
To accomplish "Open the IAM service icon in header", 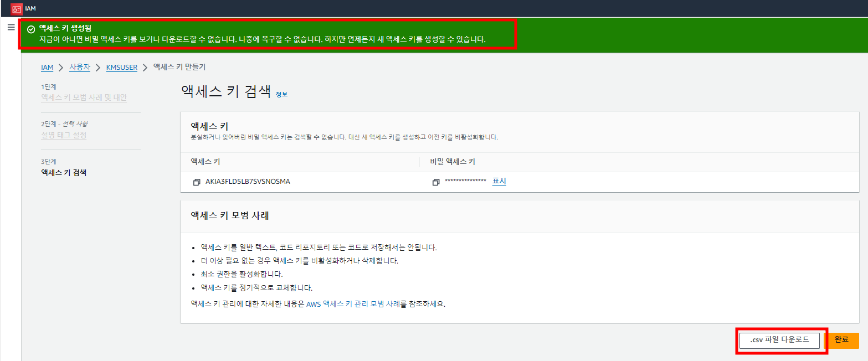I will click(x=16, y=8).
